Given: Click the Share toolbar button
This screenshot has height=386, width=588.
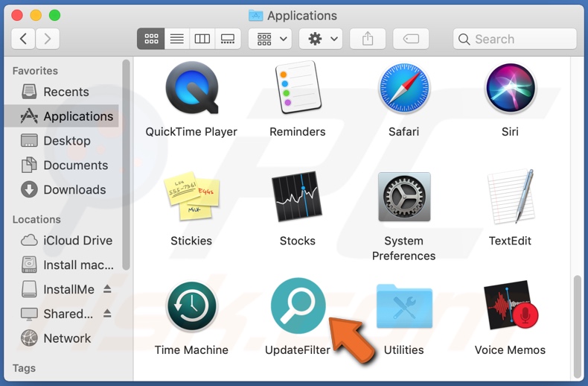Looking at the screenshot, I should 368,39.
